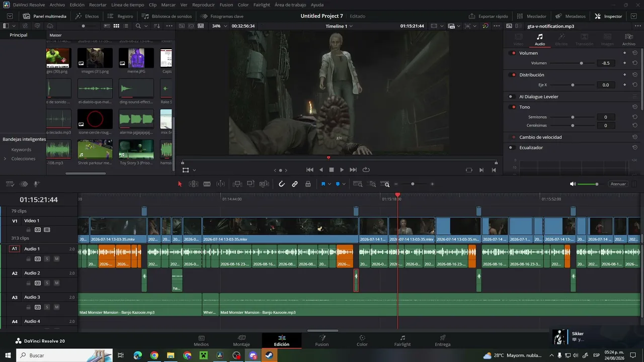Viewport: 644px width, 362px height.
Task: Reset the Tono section
Action: (x=635, y=107)
